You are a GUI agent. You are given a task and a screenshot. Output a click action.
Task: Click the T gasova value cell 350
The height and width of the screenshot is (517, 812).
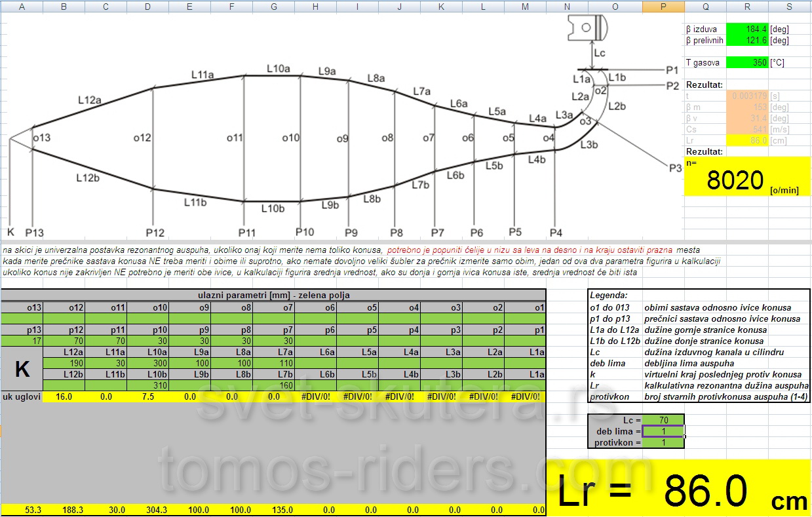[747, 63]
